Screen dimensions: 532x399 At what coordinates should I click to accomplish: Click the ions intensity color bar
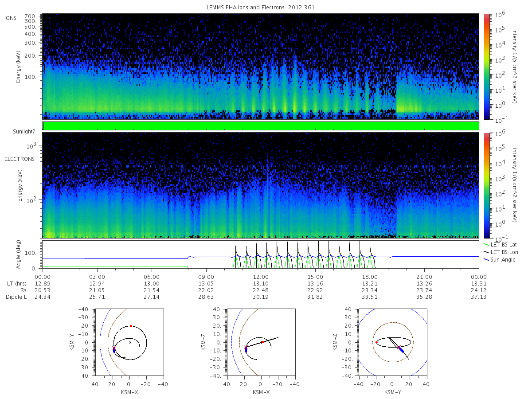click(x=486, y=66)
